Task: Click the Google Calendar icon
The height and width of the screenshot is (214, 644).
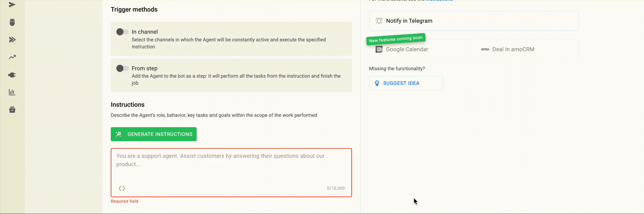Action: click(x=379, y=49)
